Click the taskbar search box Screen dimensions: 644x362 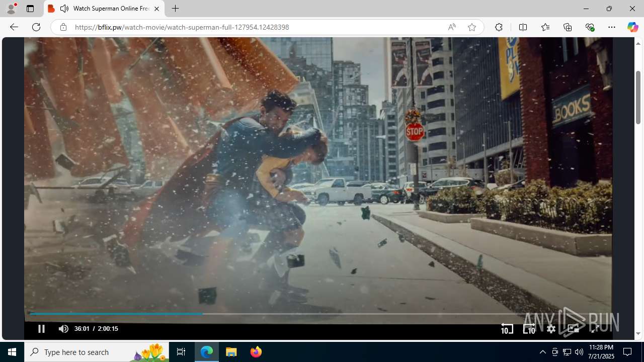[97, 352]
